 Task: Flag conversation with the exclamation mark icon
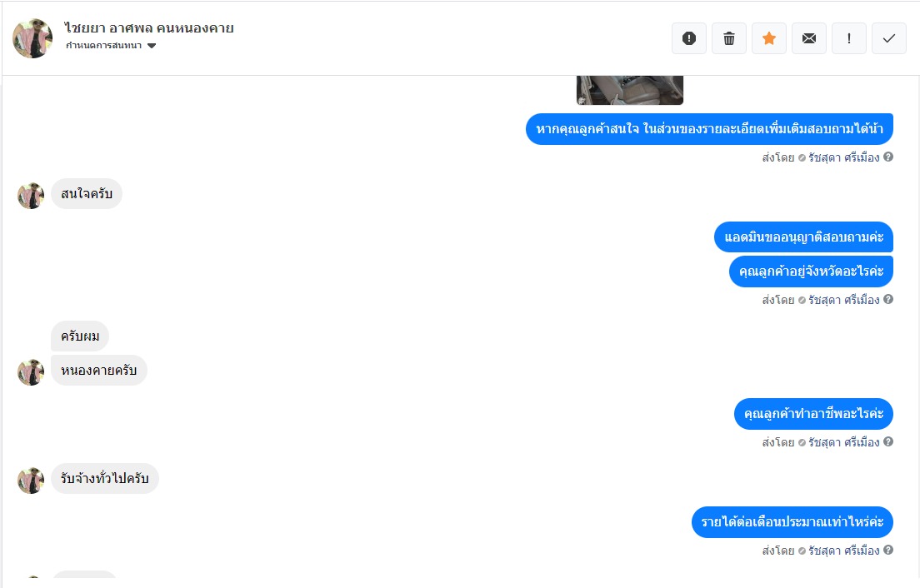click(849, 38)
